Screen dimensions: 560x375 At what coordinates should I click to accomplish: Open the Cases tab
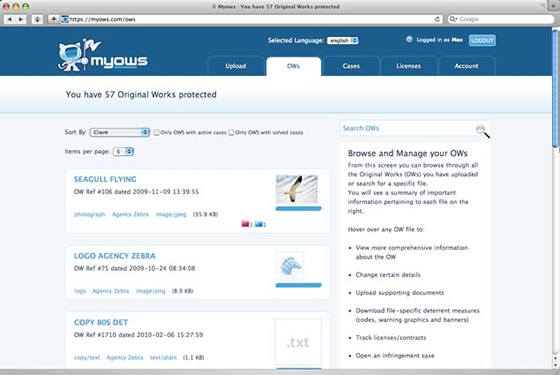[x=351, y=66]
